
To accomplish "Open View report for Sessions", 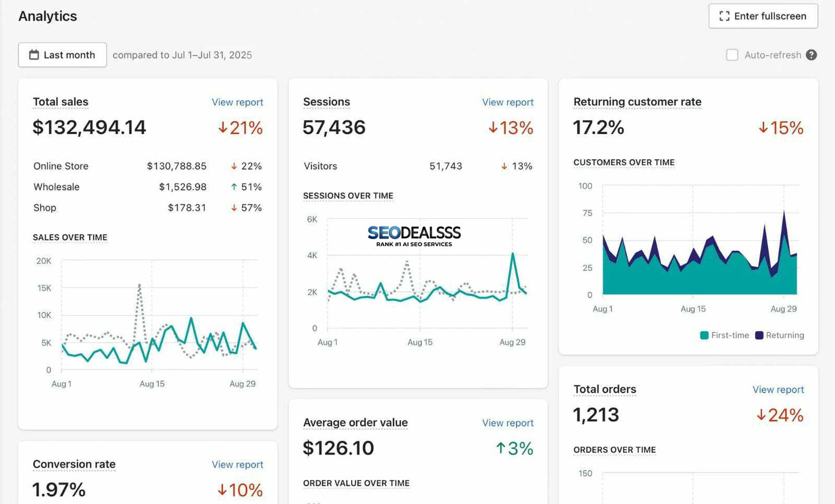I will pyautogui.click(x=508, y=102).
